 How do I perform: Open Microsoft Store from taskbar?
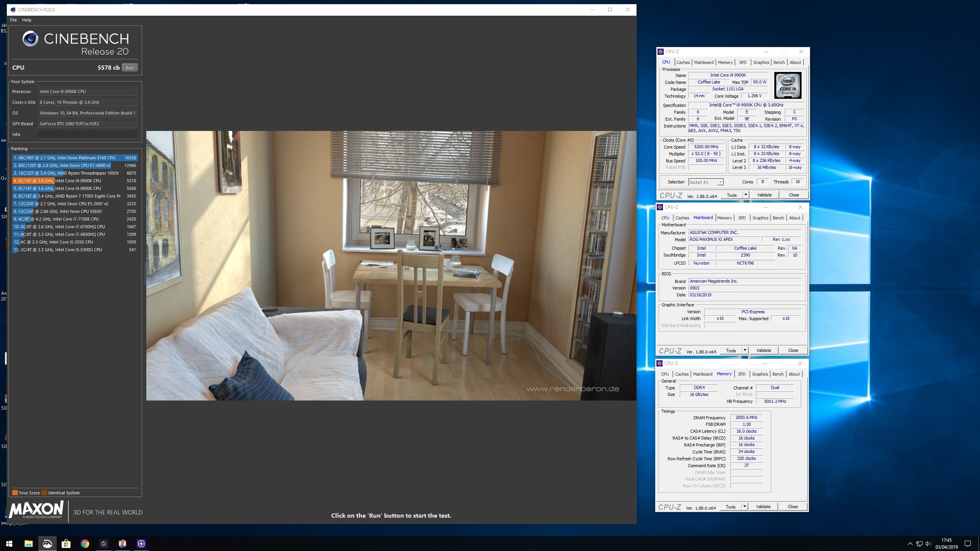coord(66,543)
